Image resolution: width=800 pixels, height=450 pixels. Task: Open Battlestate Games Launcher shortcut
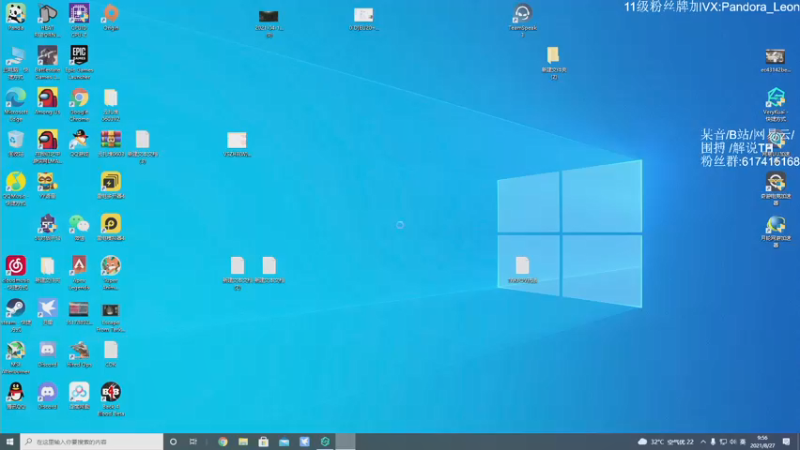(47, 62)
